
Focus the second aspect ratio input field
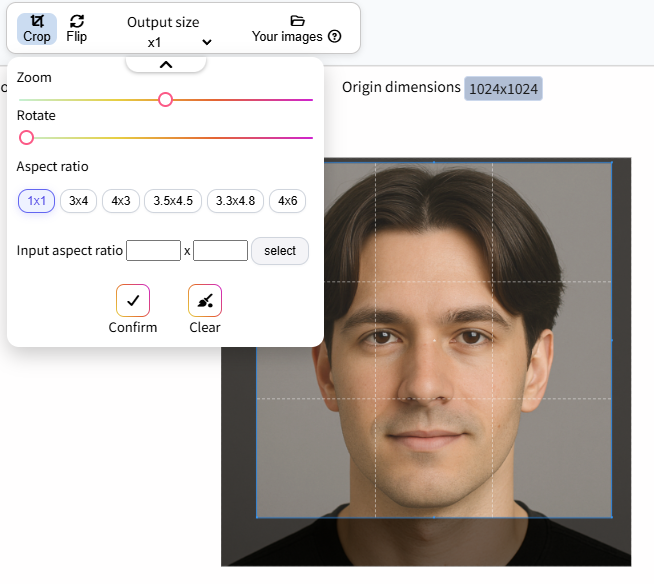(220, 250)
